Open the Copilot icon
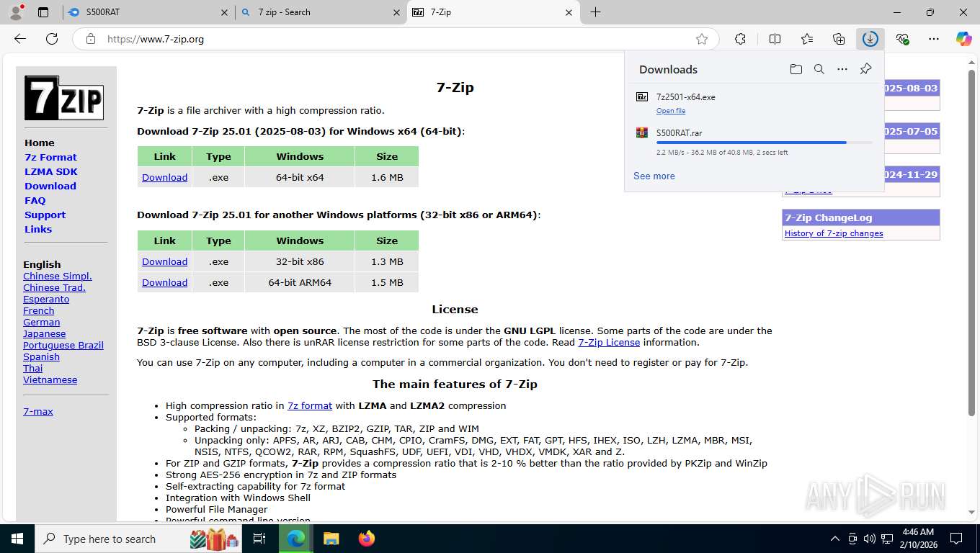The height and width of the screenshot is (553, 980). pos(963,39)
